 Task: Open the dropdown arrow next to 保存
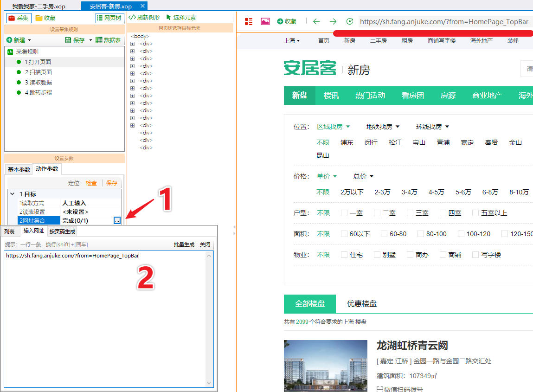pyautogui.click(x=91, y=40)
